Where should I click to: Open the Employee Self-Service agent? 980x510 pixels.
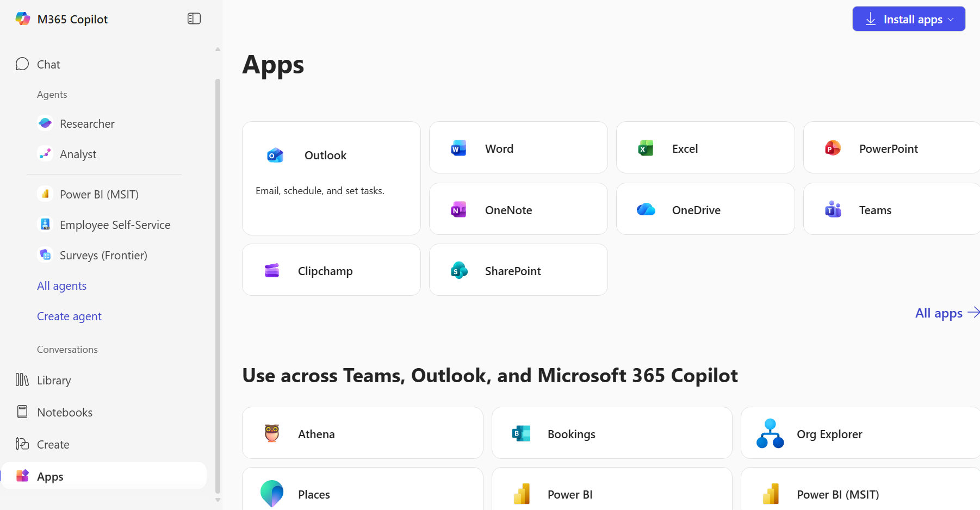coord(115,225)
